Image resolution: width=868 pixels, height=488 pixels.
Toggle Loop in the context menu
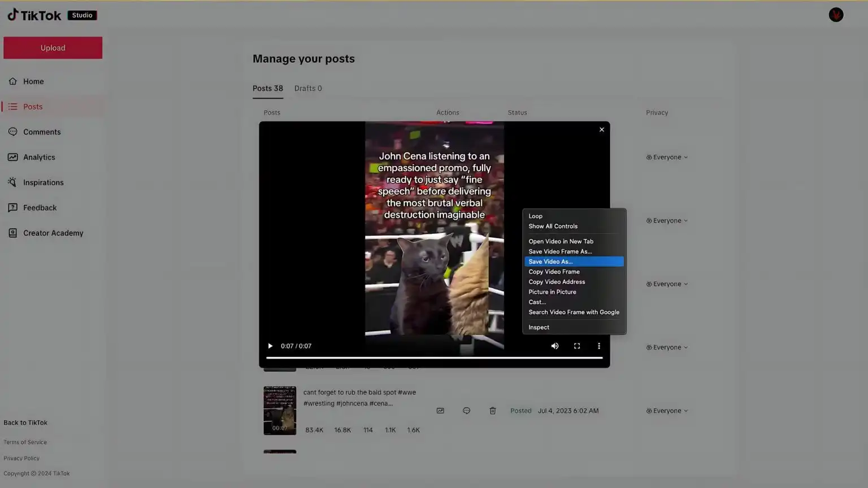[535, 216]
